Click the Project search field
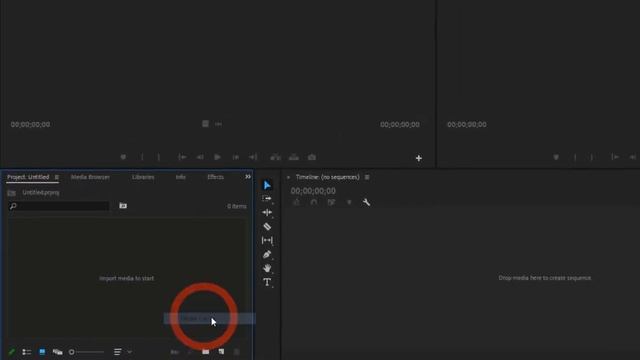The image size is (640, 360). 59,206
